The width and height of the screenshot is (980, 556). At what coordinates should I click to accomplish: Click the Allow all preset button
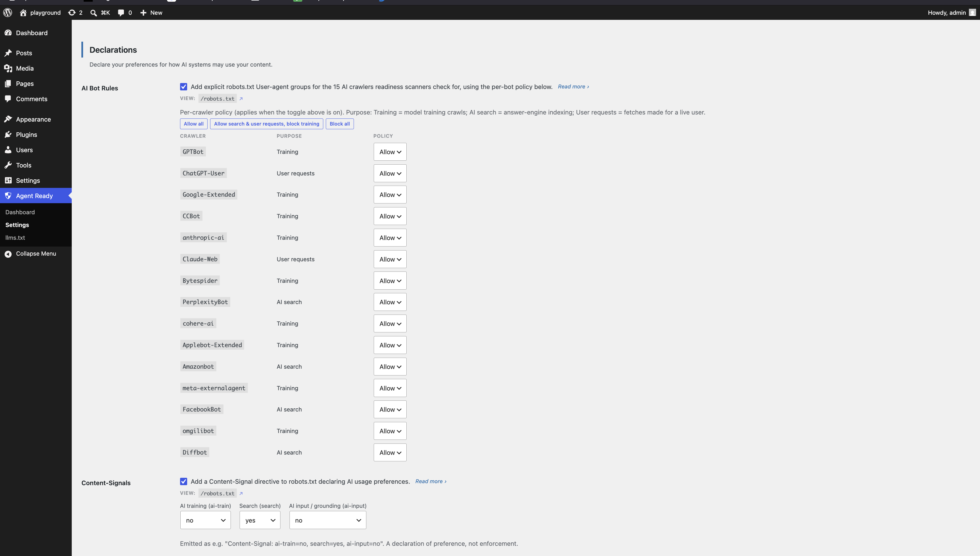[x=194, y=124]
